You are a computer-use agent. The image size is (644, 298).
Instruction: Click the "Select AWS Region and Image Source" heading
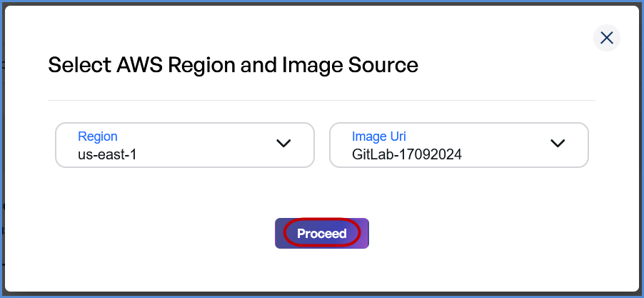click(x=233, y=66)
